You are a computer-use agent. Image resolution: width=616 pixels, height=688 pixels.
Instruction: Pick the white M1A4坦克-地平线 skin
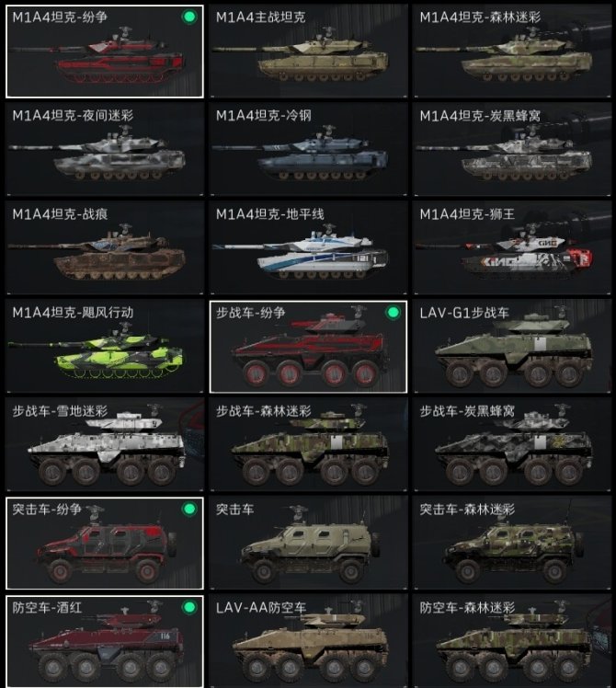tap(308, 248)
